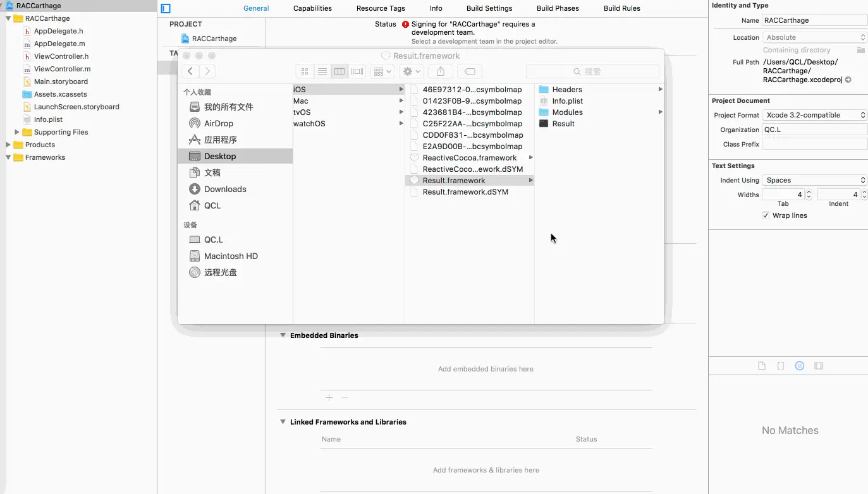Open the Build Rules tab
868x494 pixels.
622,8
